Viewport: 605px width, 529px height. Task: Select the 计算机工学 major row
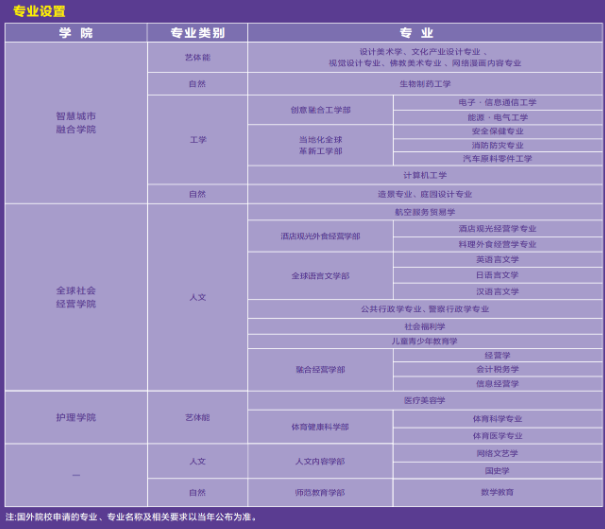[425, 175]
